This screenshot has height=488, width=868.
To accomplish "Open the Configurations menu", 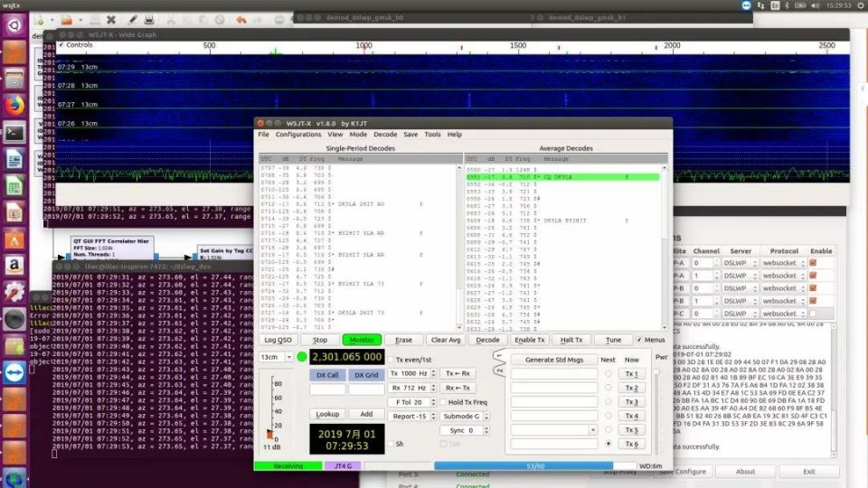I will point(298,135).
